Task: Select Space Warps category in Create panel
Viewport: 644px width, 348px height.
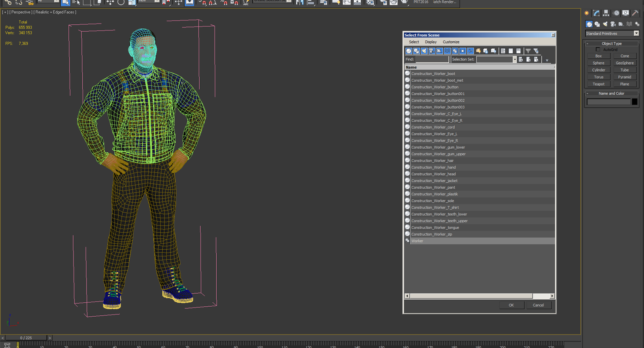Action: (x=629, y=24)
